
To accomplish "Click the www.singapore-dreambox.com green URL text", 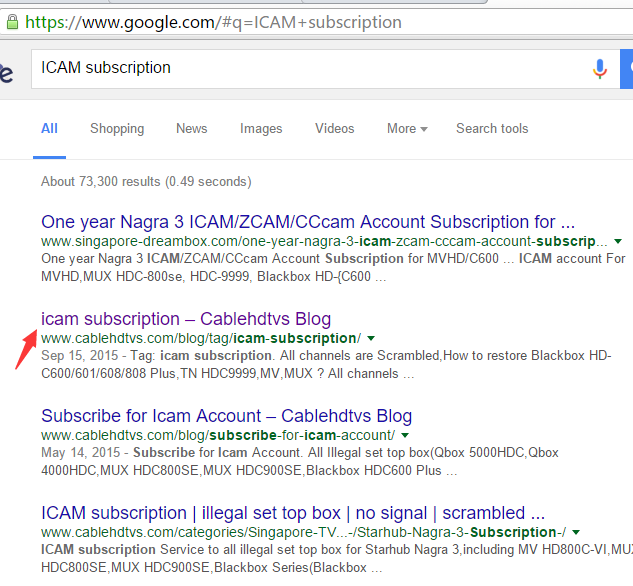I will [324, 241].
